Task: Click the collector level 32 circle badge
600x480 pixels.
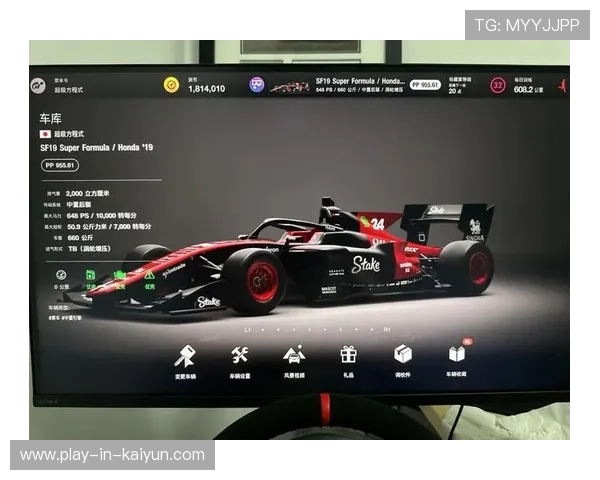Action: click(497, 85)
